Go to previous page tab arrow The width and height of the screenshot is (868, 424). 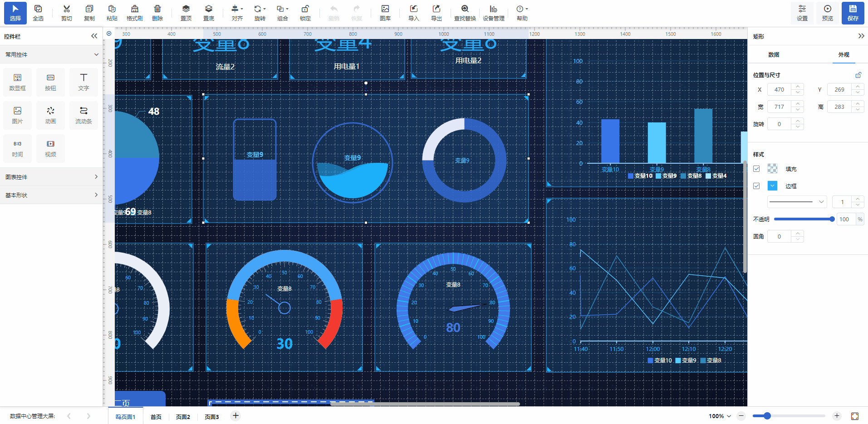tap(69, 416)
